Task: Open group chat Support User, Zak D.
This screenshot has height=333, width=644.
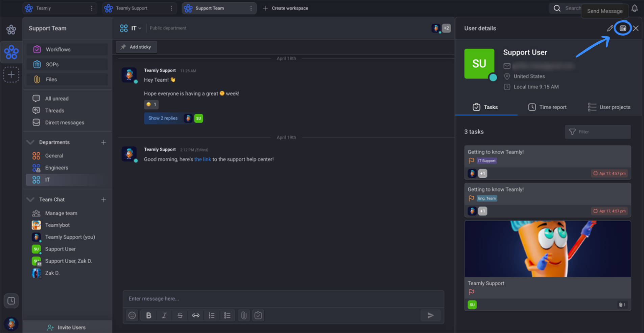Action: click(x=68, y=261)
